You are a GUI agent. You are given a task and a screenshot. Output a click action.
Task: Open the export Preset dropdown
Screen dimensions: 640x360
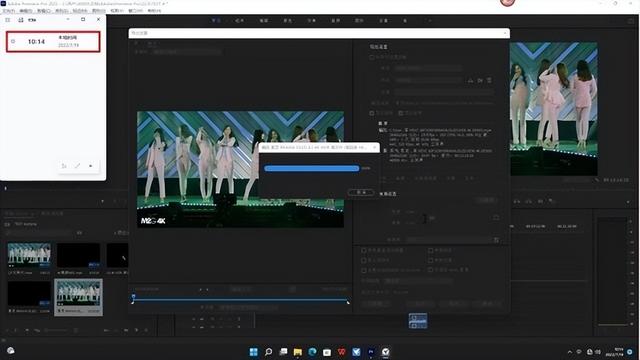tap(428, 80)
